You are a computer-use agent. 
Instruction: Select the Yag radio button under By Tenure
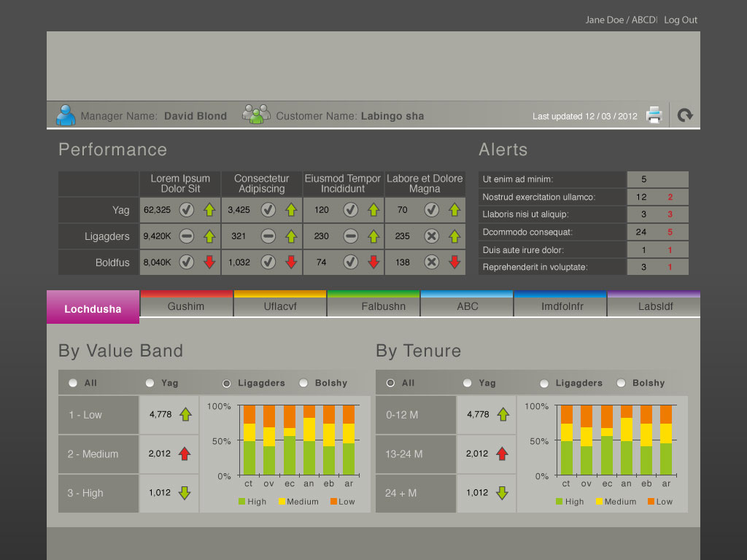[x=468, y=383]
